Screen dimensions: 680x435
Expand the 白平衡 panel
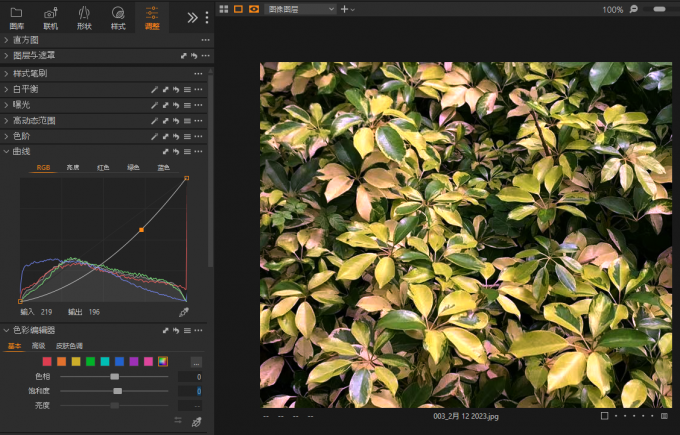pos(6,89)
